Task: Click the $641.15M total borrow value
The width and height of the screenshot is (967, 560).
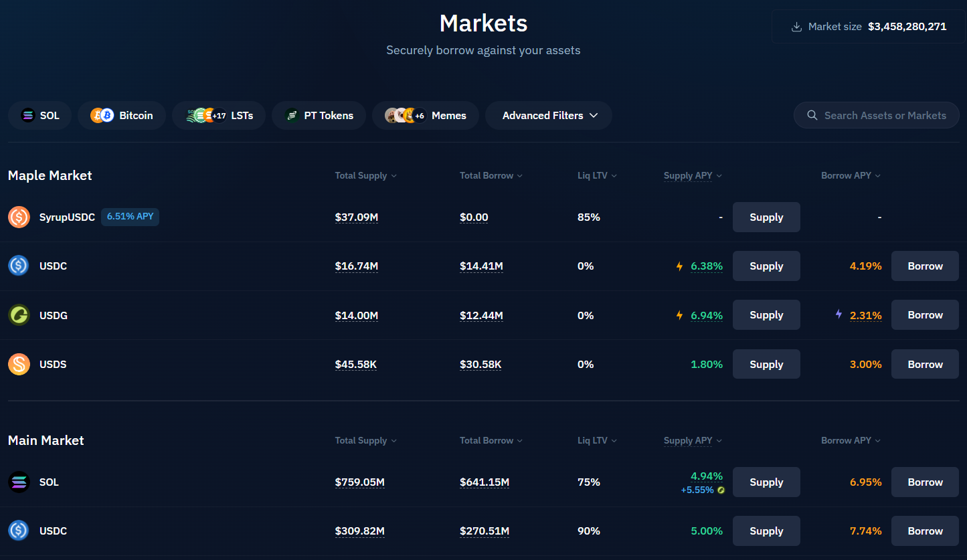Action: pyautogui.click(x=485, y=482)
